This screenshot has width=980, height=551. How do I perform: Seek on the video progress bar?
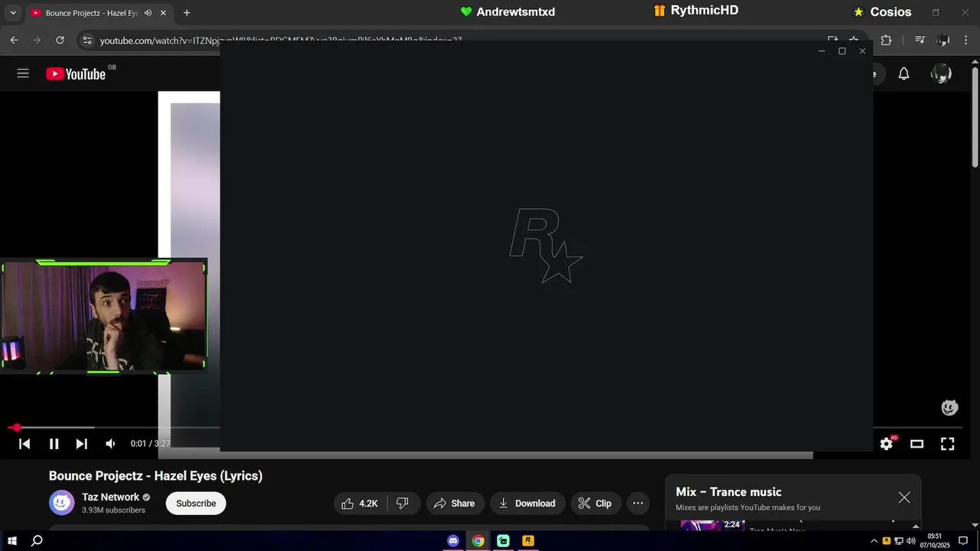coord(113,428)
